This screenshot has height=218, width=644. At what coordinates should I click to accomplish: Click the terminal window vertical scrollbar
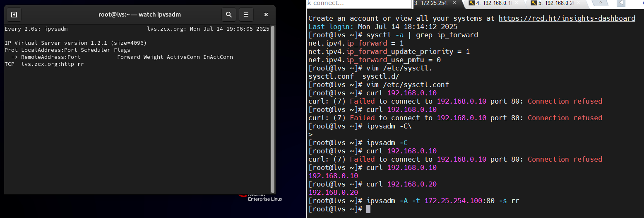(272, 109)
